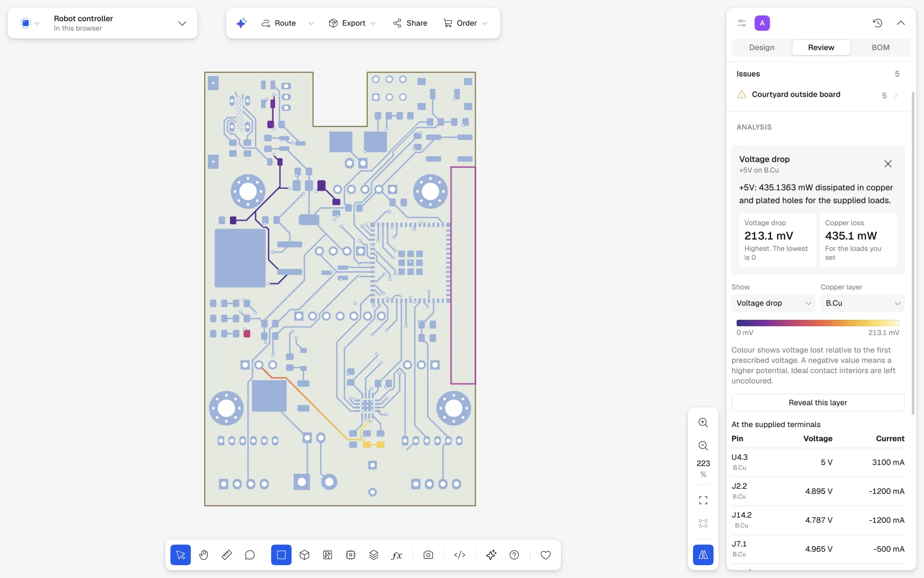Open the code view icon
924x578 pixels.
tap(460, 555)
